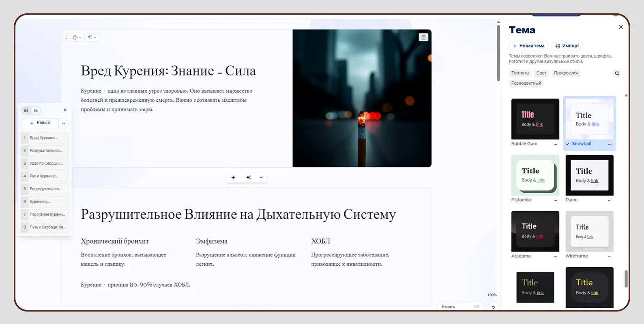
Task: Expand the dropdown arrow next to Новый
Action: [x=64, y=123]
